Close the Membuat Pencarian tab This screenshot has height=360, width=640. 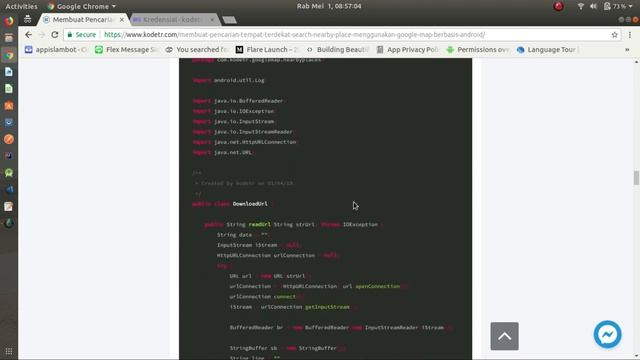[122, 20]
